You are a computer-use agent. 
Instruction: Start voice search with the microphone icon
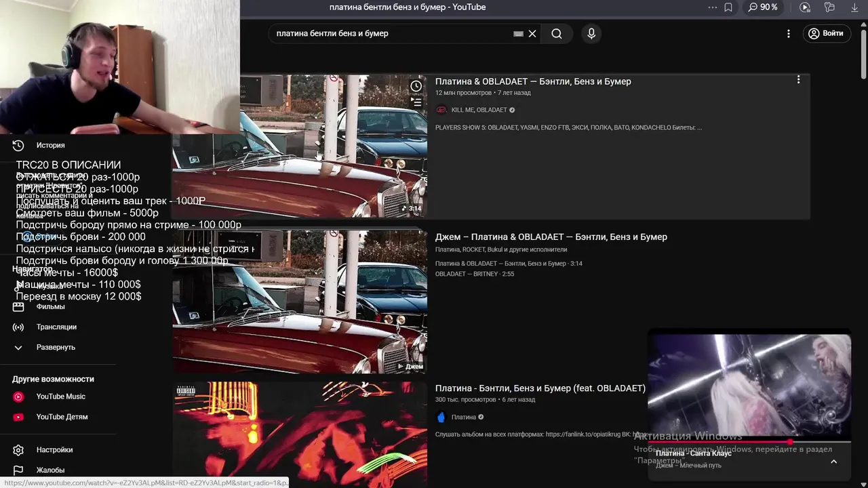[591, 34]
